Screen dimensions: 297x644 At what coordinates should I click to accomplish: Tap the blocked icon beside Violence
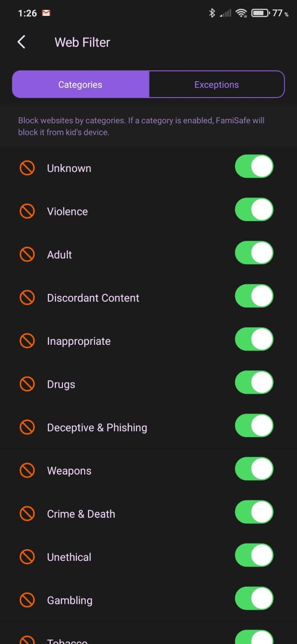(27, 212)
